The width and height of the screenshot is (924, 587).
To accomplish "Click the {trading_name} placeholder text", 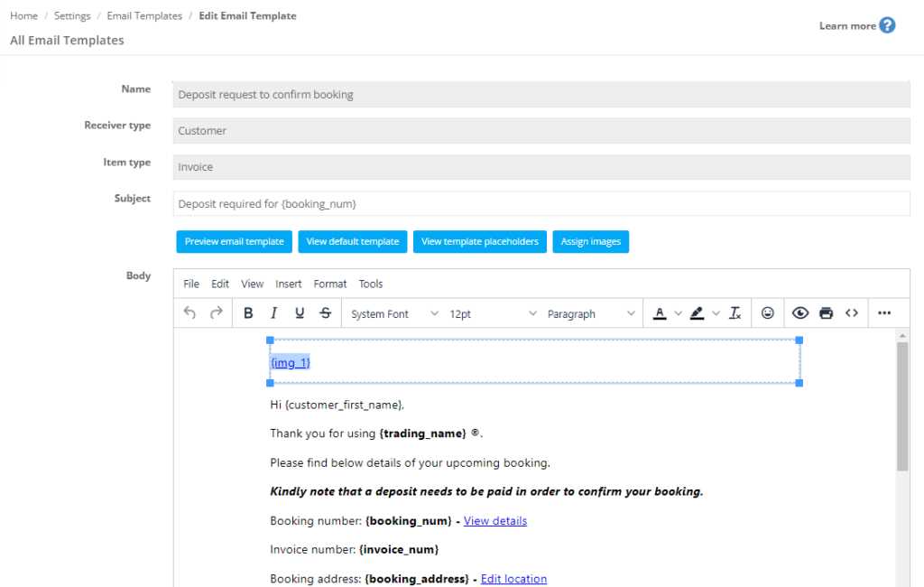I will (x=422, y=433).
